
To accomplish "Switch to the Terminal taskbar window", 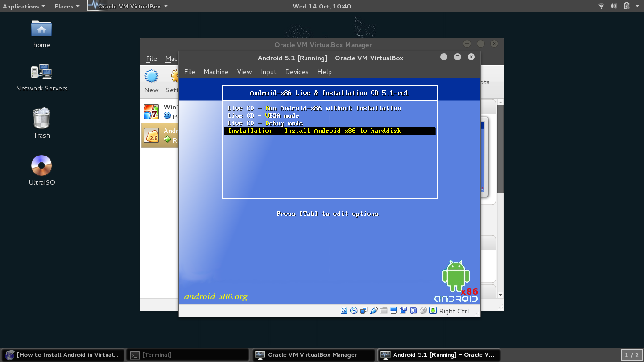I will click(x=188, y=355).
